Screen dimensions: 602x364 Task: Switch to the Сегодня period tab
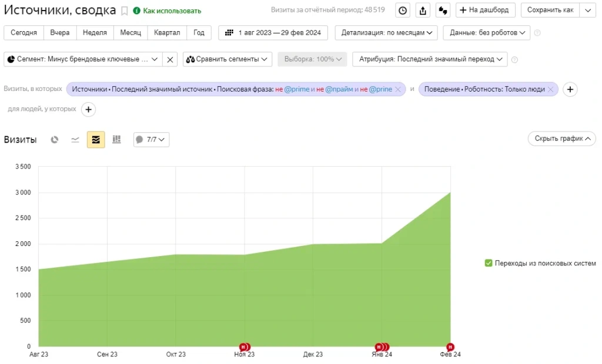tap(24, 33)
